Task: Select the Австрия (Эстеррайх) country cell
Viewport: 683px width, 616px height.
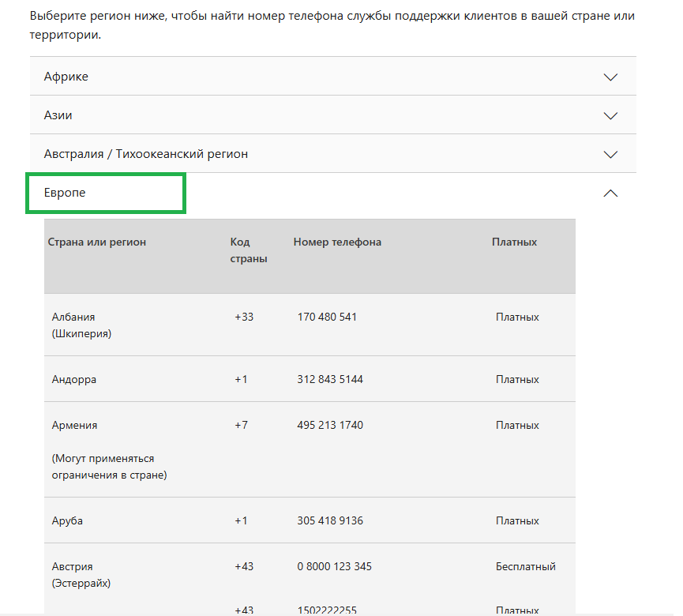Action: click(81, 575)
